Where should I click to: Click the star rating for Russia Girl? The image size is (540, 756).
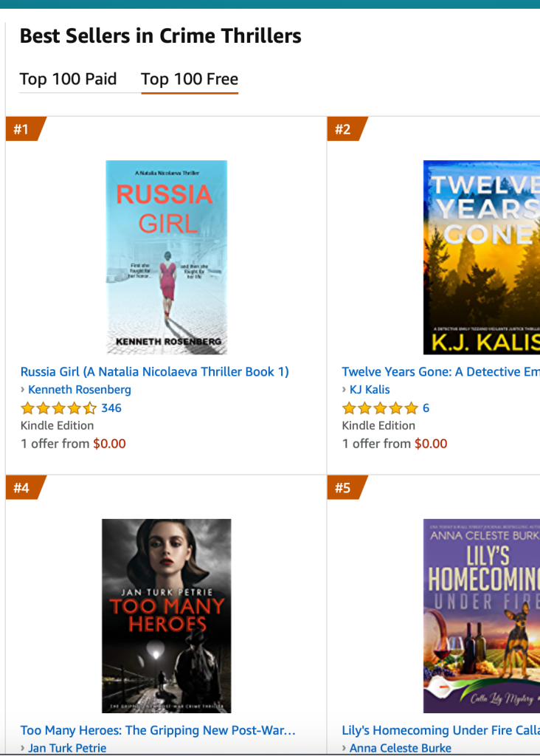pyautogui.click(x=58, y=408)
